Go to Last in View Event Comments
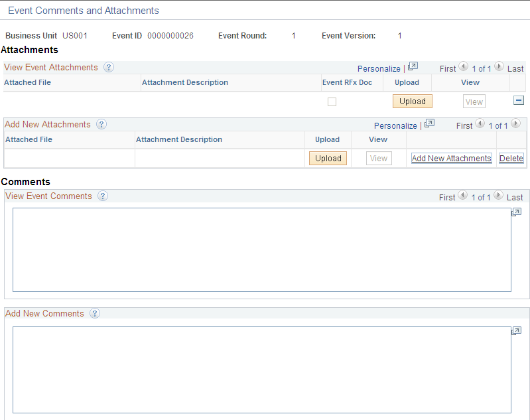The image size is (530, 420). point(515,197)
